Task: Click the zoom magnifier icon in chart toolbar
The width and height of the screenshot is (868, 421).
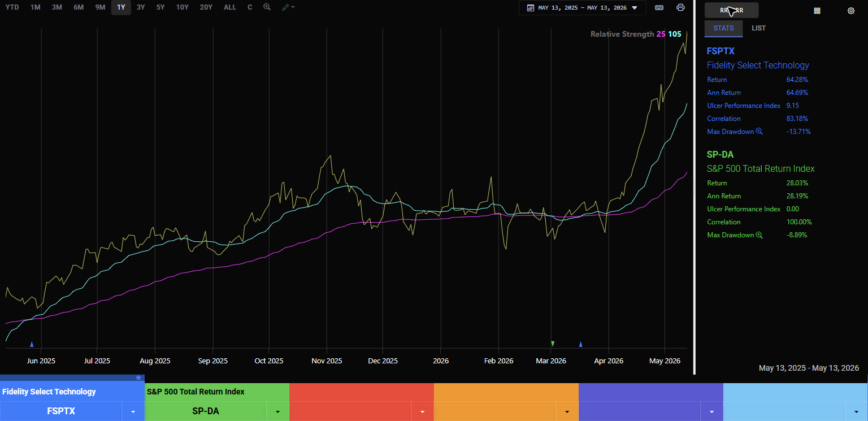Action: pyautogui.click(x=267, y=7)
